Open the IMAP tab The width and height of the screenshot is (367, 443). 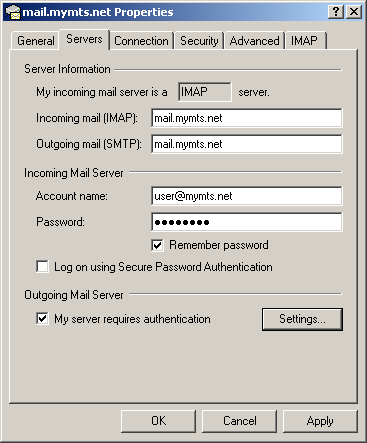[304, 41]
